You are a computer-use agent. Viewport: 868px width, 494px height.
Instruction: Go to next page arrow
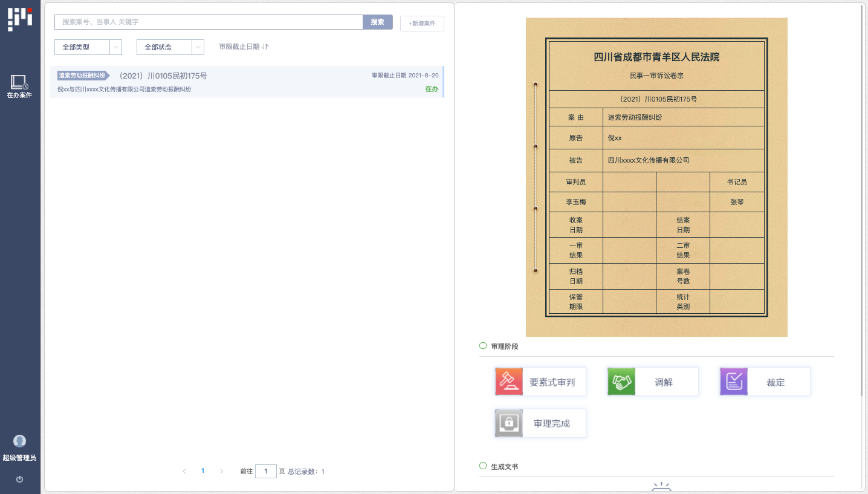pyautogui.click(x=221, y=471)
